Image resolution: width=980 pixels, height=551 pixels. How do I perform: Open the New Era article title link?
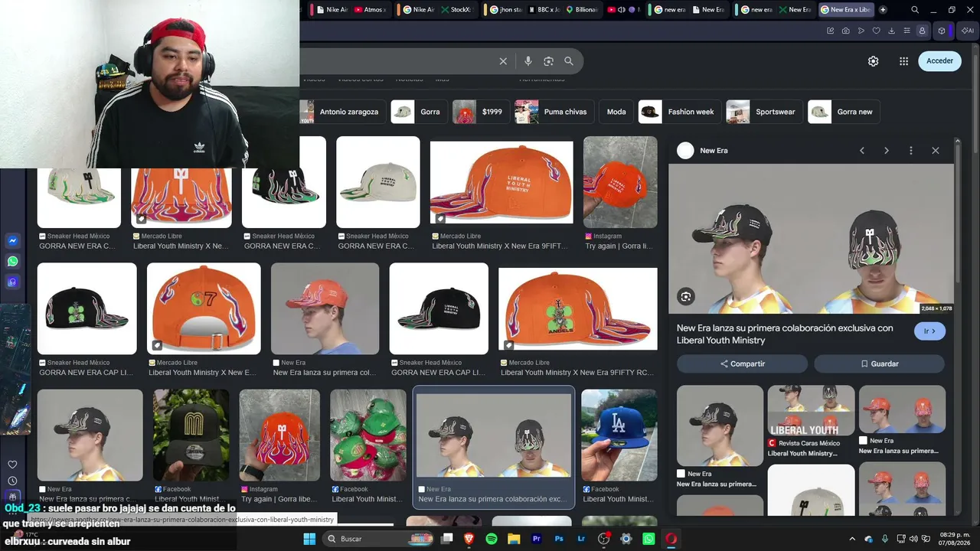click(785, 334)
